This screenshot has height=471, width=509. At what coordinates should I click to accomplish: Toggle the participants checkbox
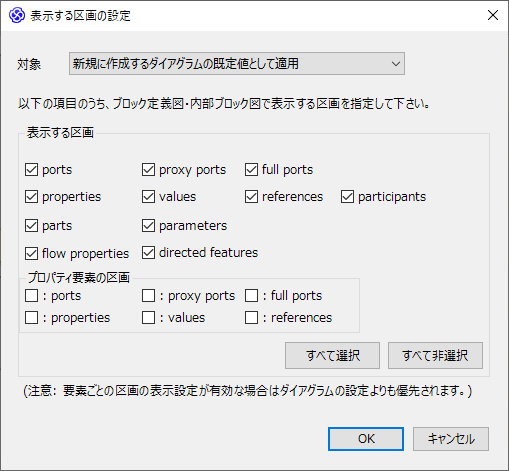tap(347, 197)
